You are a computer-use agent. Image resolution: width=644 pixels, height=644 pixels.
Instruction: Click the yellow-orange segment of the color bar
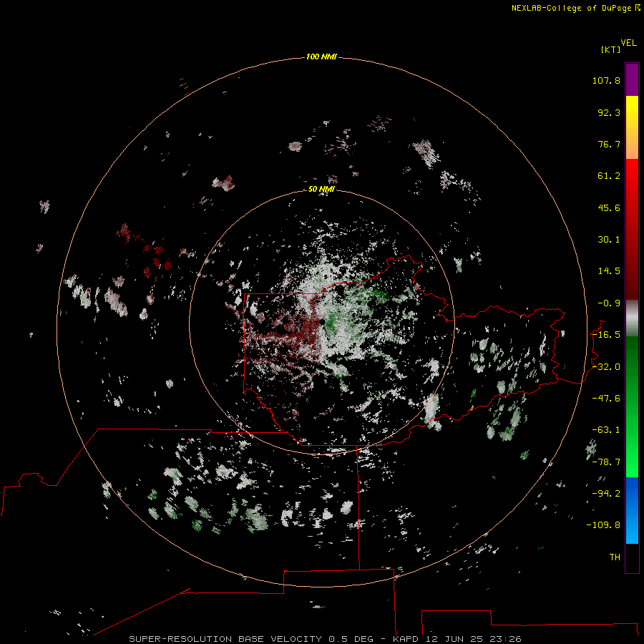(x=632, y=127)
